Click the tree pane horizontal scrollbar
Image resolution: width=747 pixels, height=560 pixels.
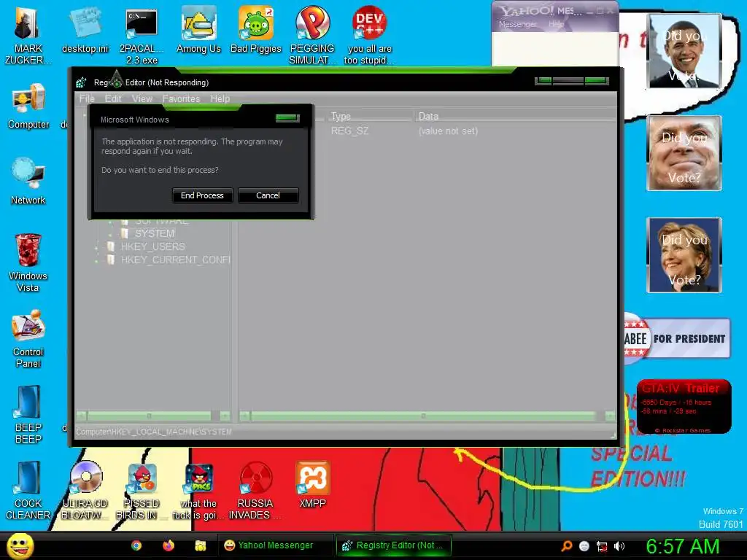153,416
